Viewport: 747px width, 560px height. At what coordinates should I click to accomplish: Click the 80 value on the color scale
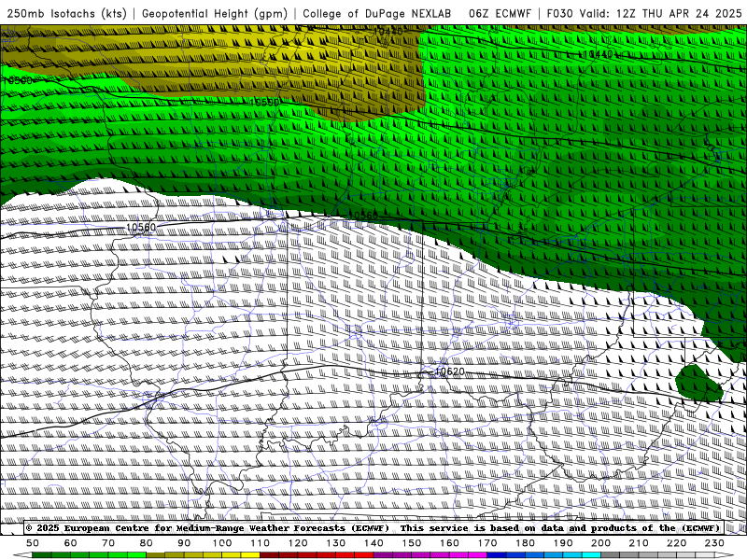click(x=147, y=543)
